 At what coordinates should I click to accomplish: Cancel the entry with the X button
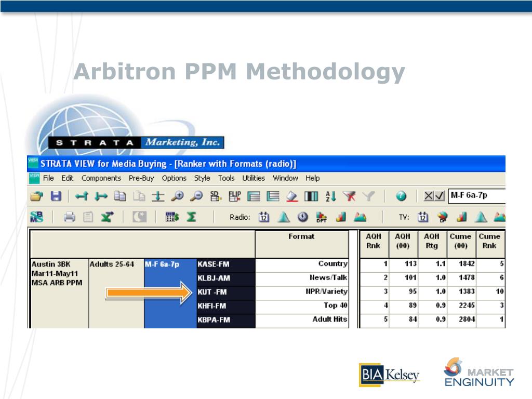(429, 196)
